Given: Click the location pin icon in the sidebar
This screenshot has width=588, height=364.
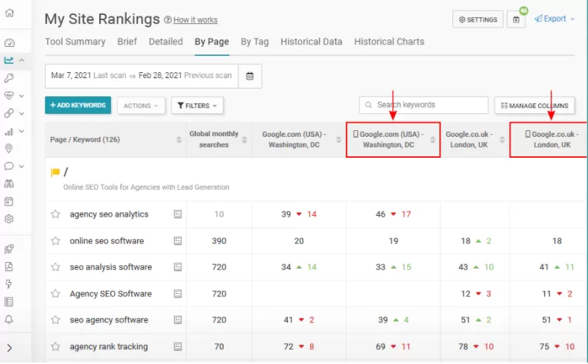Looking at the screenshot, I should (9, 149).
